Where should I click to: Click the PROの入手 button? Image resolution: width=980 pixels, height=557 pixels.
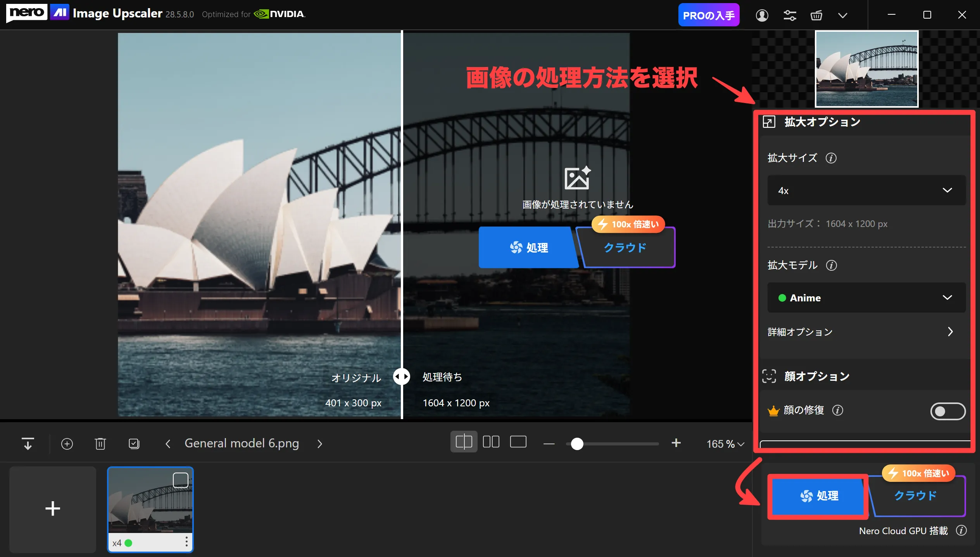(x=709, y=15)
